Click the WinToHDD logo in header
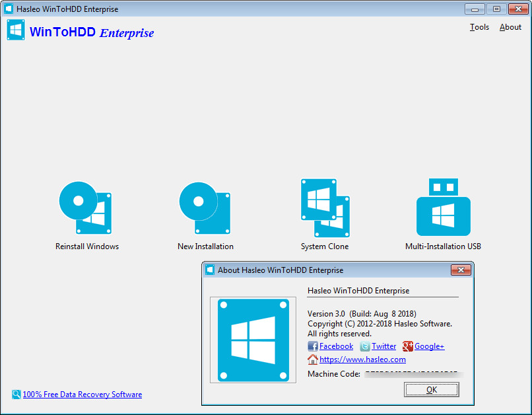 pyautogui.click(x=16, y=30)
